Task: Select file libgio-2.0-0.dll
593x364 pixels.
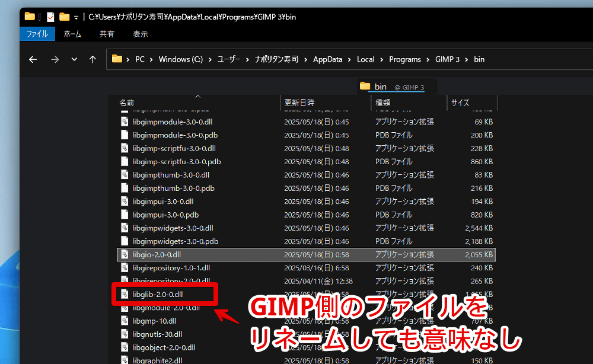Action: coord(307,254)
